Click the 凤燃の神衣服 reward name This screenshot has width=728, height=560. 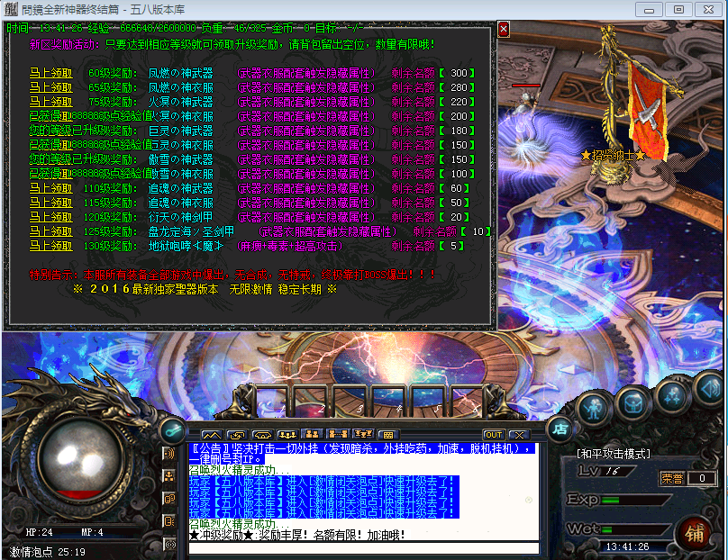point(180,87)
